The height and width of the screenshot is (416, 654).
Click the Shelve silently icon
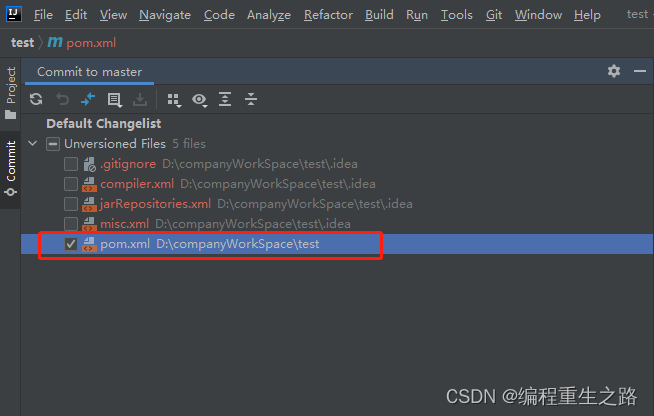point(140,99)
